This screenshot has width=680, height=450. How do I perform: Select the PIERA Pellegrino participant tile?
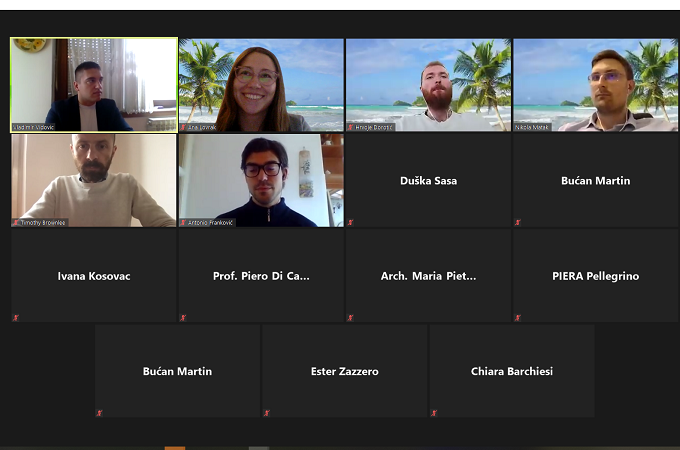tap(595, 276)
